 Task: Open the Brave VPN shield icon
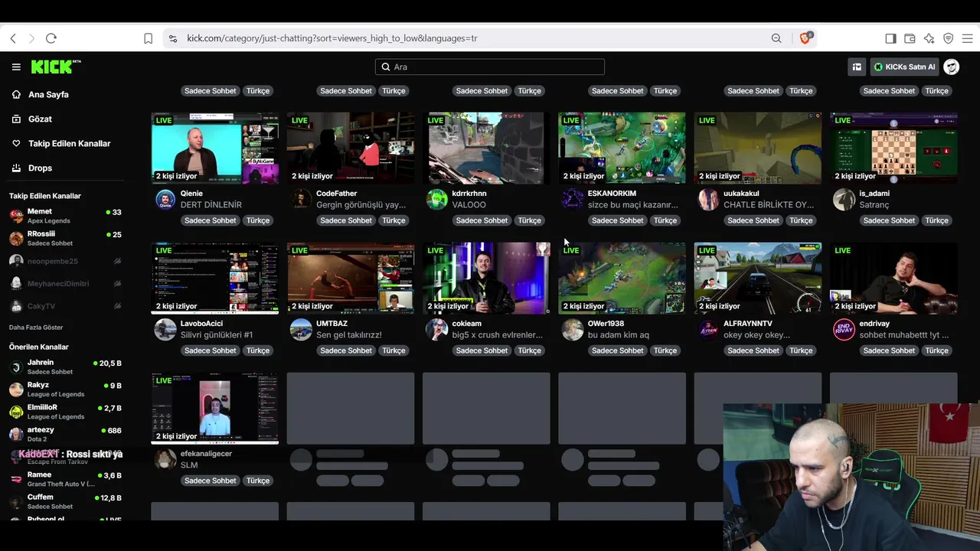[x=948, y=38]
